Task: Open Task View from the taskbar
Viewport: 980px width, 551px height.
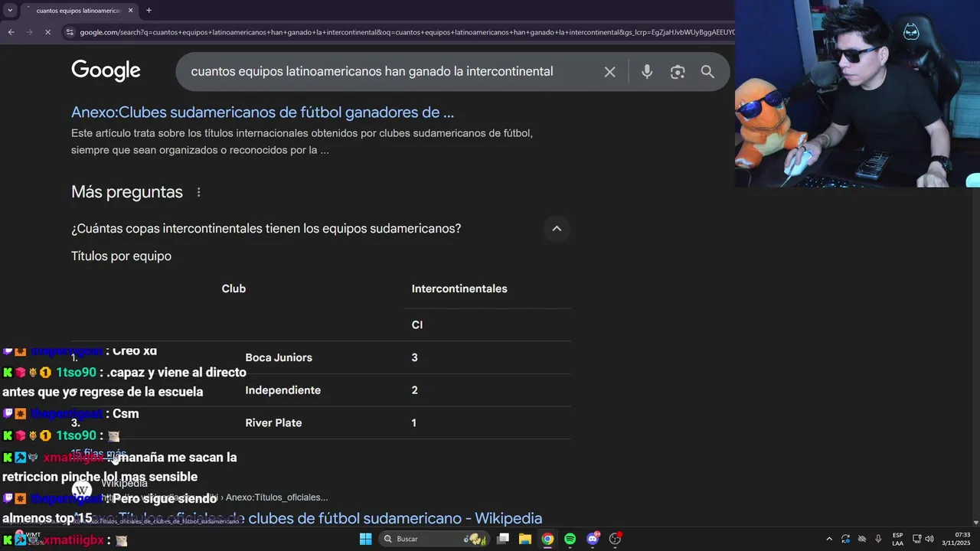Action: point(503,539)
